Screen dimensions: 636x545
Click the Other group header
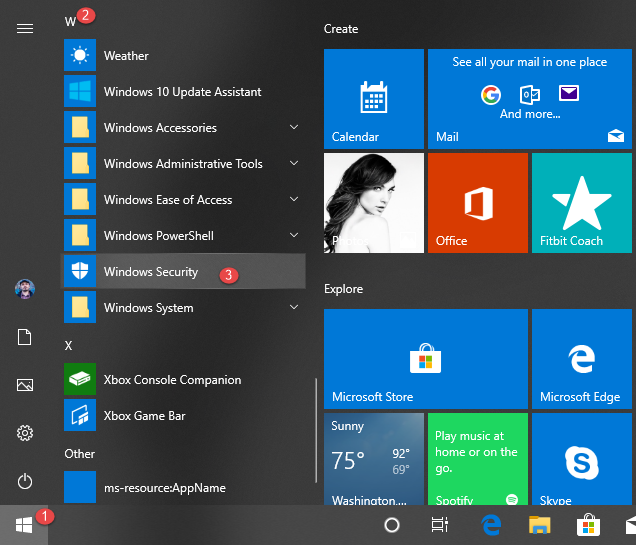pyautogui.click(x=80, y=454)
